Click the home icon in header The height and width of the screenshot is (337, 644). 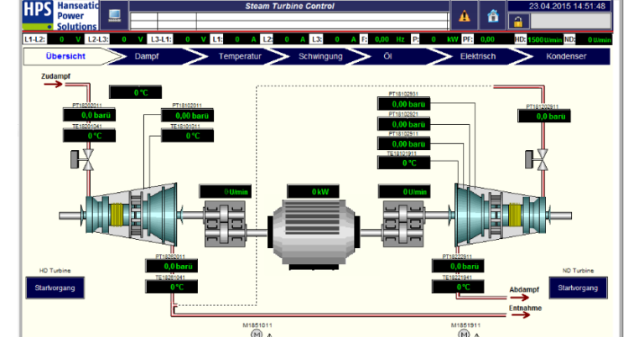pyautogui.click(x=493, y=16)
